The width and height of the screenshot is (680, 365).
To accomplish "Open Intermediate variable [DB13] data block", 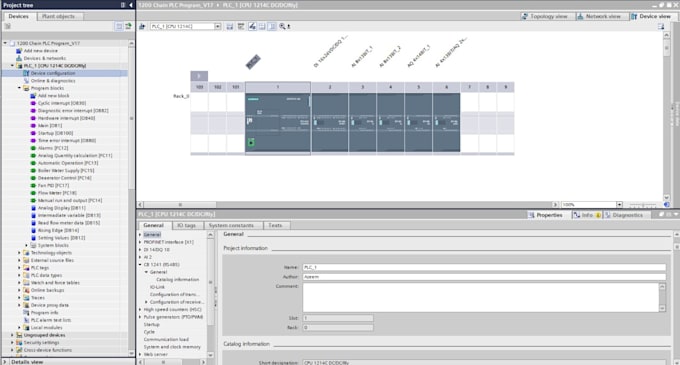I will [x=69, y=215].
